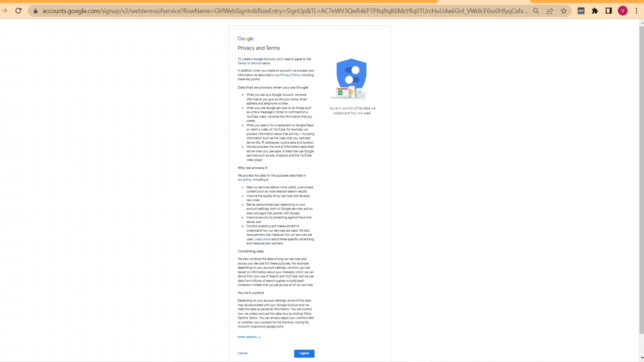Open Chrome three-dot menu
Screen dimensions: 644x362
636,11
